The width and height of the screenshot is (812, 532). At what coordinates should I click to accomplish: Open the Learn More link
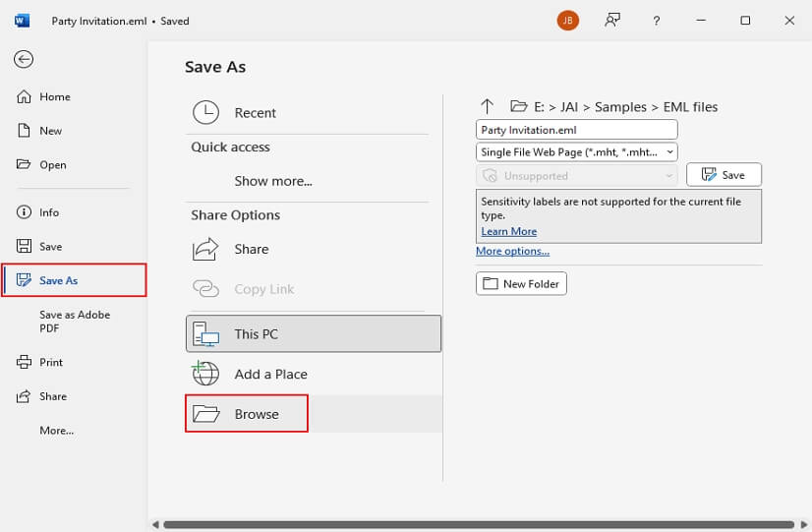[x=508, y=231]
